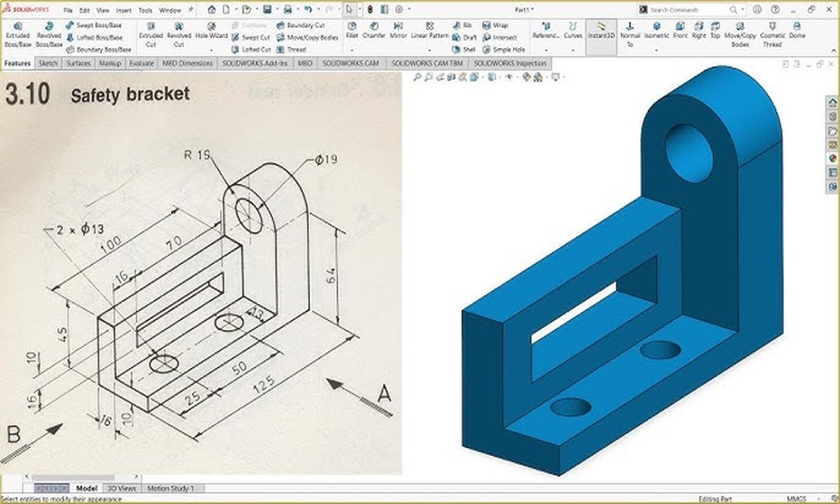Click the Open document icon
The width and height of the screenshot is (840, 504).
246,9
